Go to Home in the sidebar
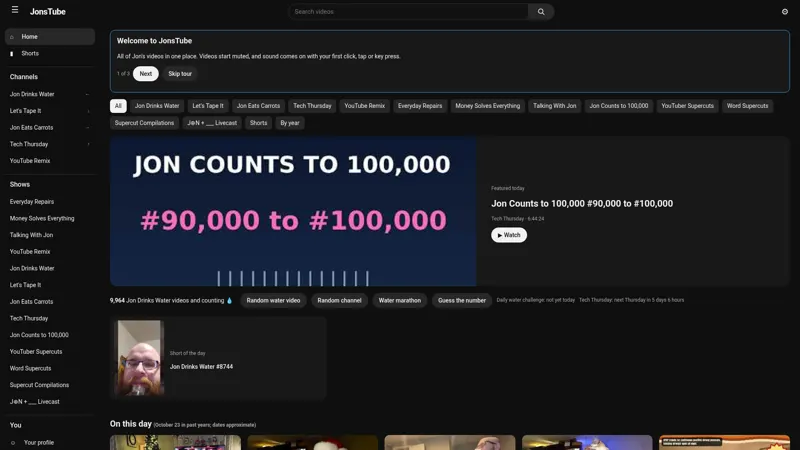The height and width of the screenshot is (450, 800). [x=50, y=37]
